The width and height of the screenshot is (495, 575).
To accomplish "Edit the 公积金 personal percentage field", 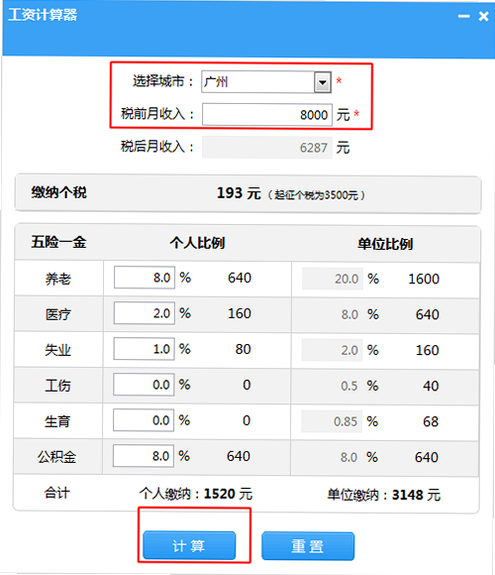I will pos(143,456).
